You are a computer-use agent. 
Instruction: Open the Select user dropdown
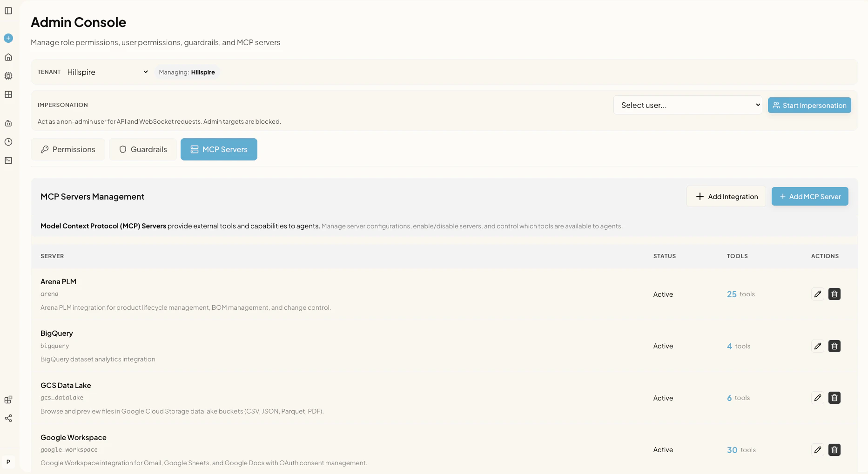pyautogui.click(x=688, y=105)
